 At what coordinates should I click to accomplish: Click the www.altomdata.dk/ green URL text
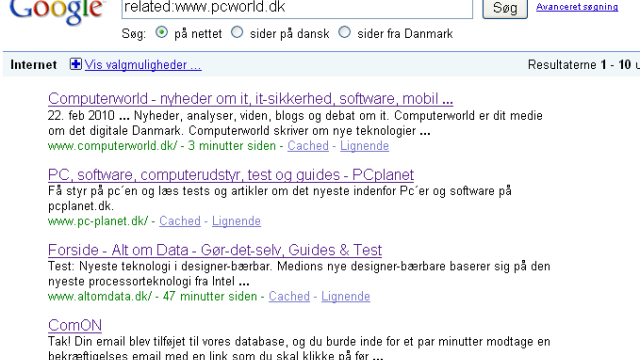point(100,296)
